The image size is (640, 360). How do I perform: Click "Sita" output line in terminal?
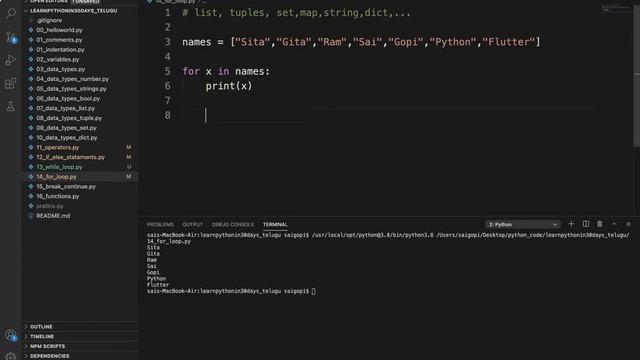point(153,247)
